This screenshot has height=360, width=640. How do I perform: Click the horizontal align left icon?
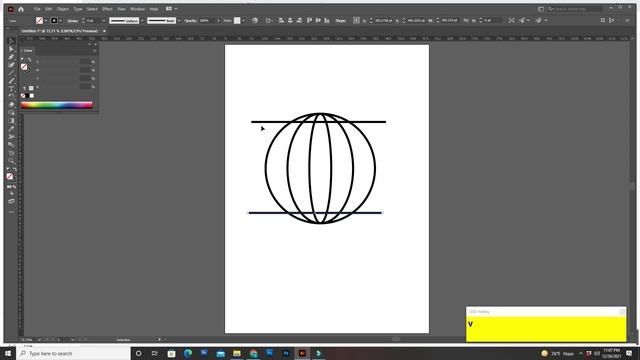point(281,20)
